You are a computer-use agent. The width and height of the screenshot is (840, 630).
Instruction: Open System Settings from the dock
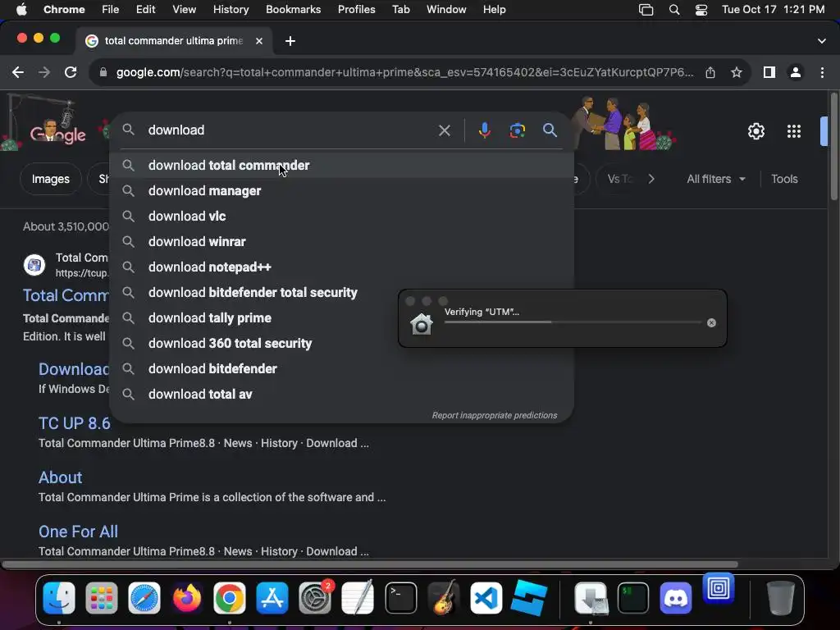315,598
